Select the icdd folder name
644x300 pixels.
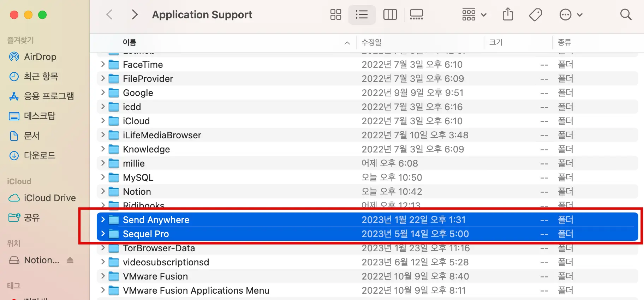[132, 107]
